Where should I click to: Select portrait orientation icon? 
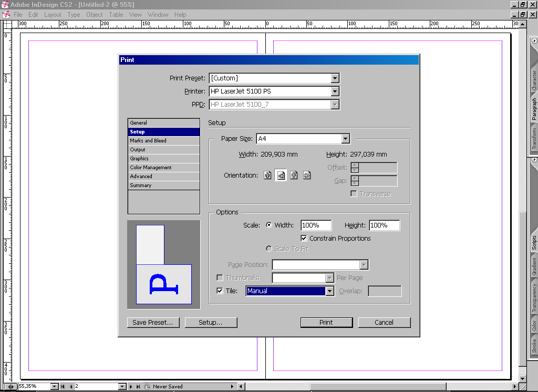point(267,175)
